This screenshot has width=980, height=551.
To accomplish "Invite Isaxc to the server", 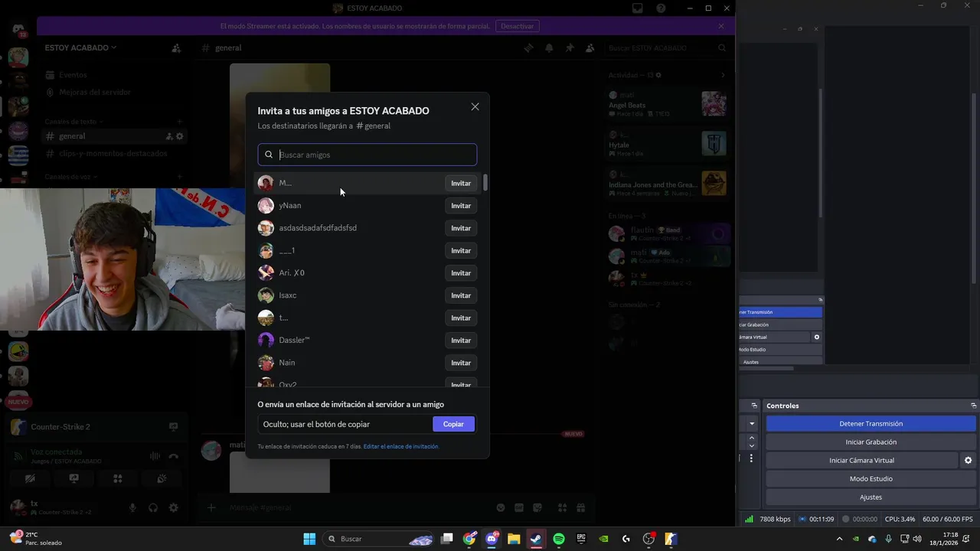I will point(461,295).
